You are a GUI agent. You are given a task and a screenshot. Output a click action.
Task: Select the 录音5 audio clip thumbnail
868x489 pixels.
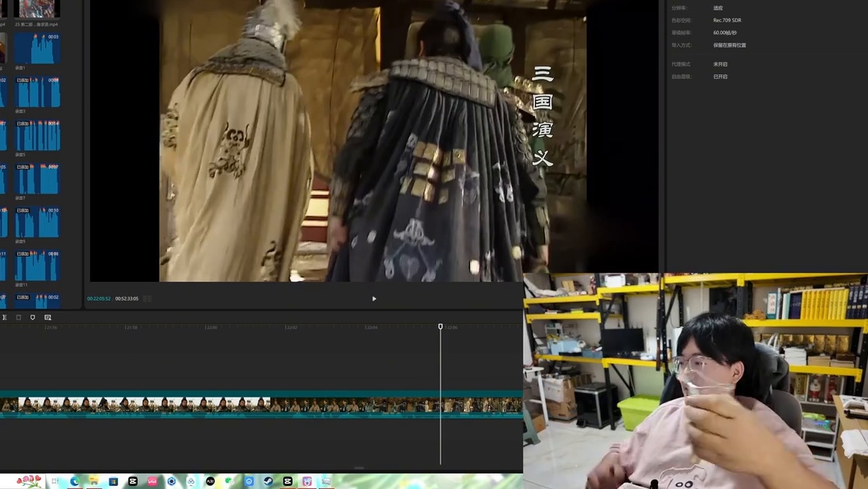click(37, 136)
